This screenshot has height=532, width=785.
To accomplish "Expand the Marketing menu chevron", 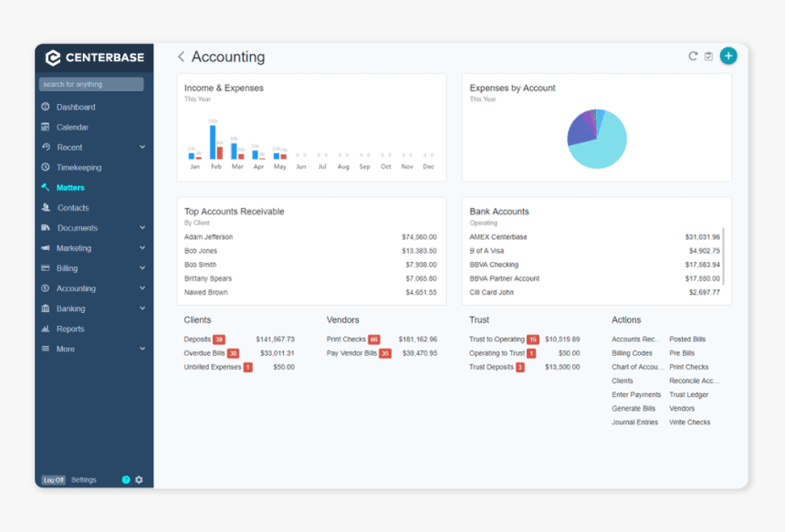I will pos(142,247).
